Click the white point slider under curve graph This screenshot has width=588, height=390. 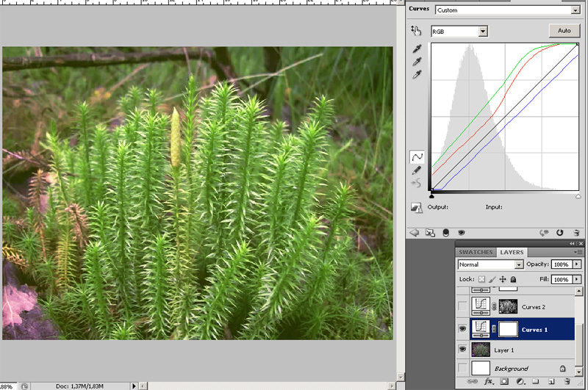[578, 196]
